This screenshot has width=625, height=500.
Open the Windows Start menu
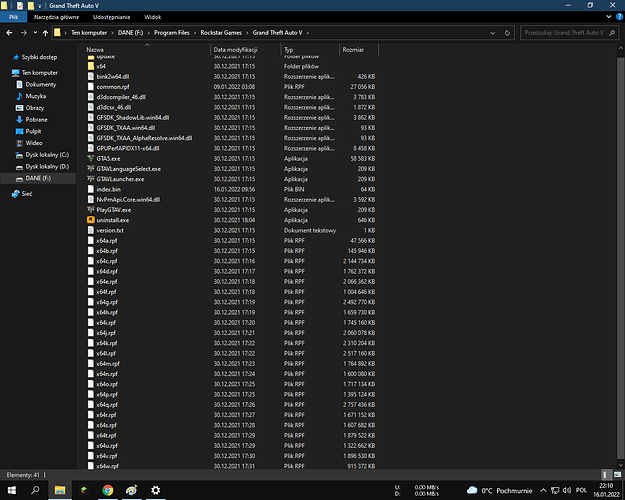click(12, 490)
